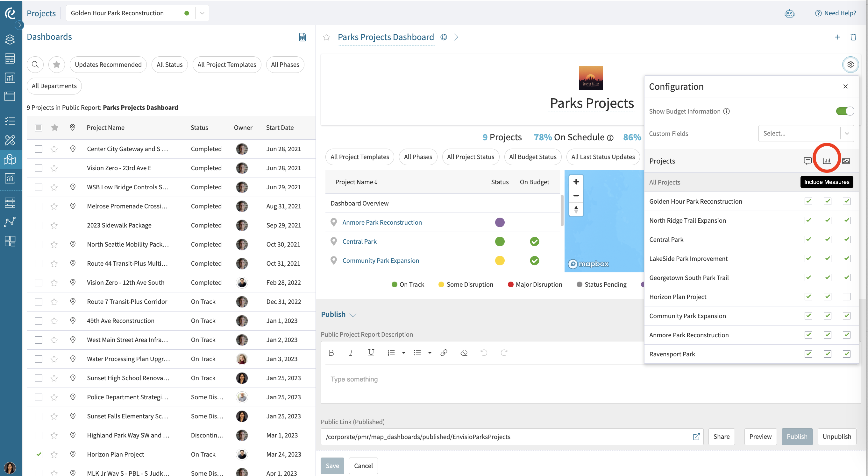Select the All Budget Status filter
This screenshot has width=868, height=476.
pos(532,157)
